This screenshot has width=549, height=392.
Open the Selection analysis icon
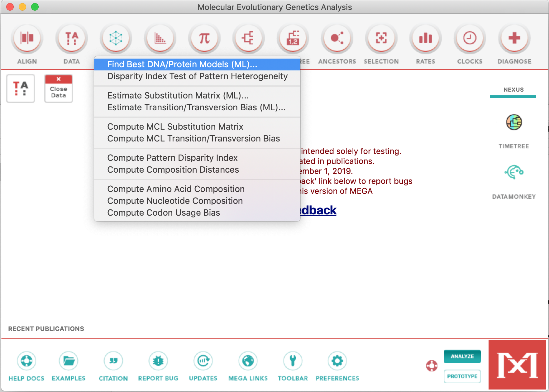pos(381,38)
